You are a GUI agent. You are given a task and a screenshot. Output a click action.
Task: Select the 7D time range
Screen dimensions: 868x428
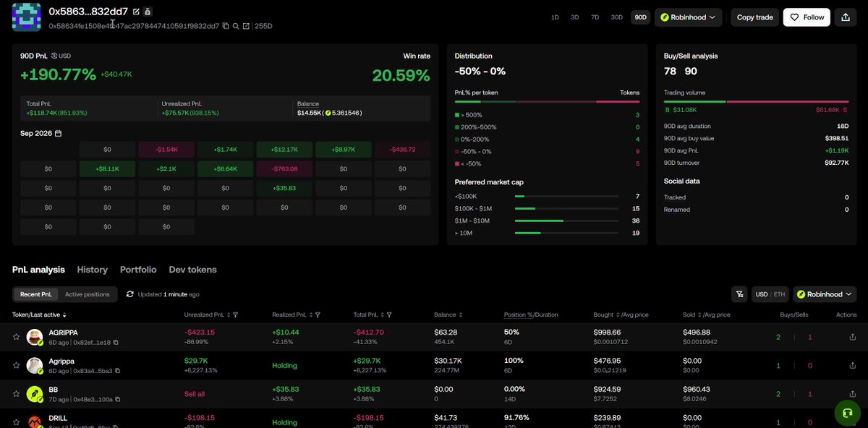(x=595, y=17)
